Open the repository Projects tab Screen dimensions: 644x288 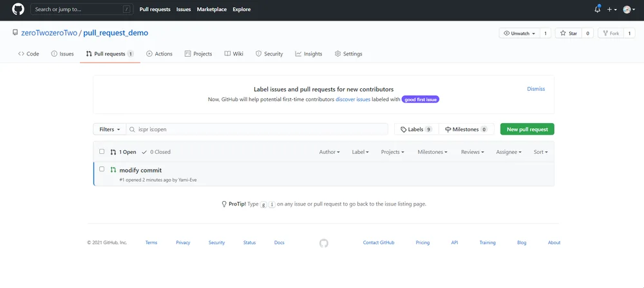(x=198, y=54)
